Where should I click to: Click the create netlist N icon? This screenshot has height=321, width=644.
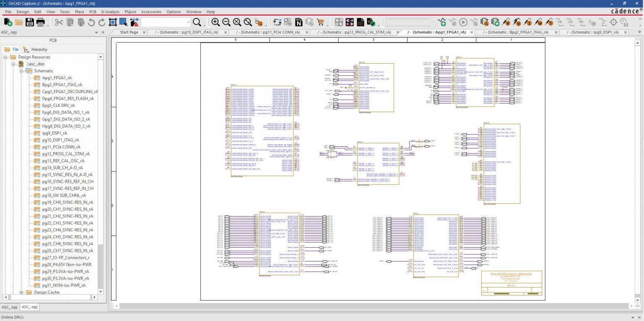tap(299, 22)
